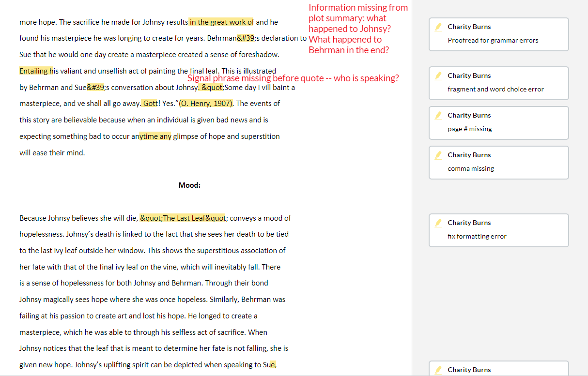The height and width of the screenshot is (376, 588).
Task: Click the bold "Mood:" section heading
Action: point(189,185)
